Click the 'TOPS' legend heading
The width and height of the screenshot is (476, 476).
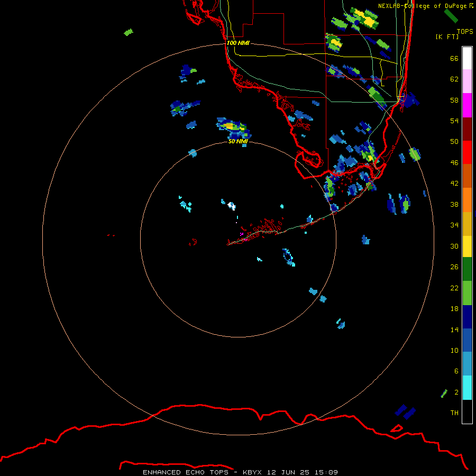tap(465, 31)
